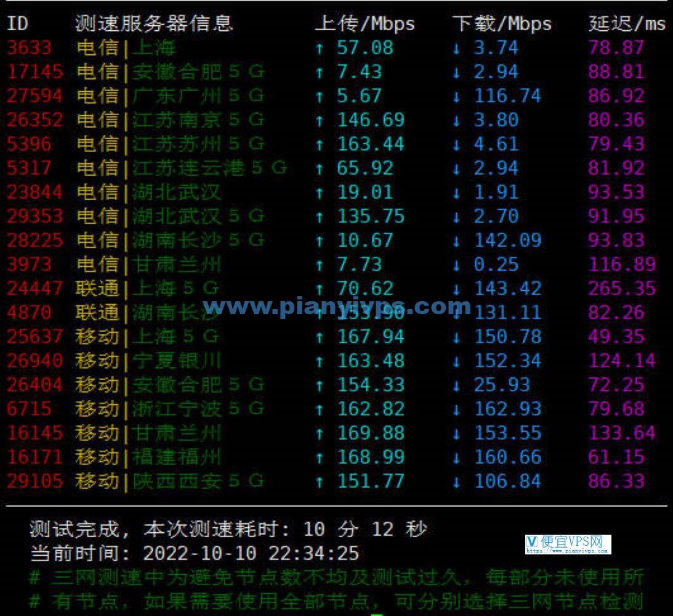Select upload value 146.69
Image resolution: width=673 pixels, height=616 pixels.
[x=371, y=120]
